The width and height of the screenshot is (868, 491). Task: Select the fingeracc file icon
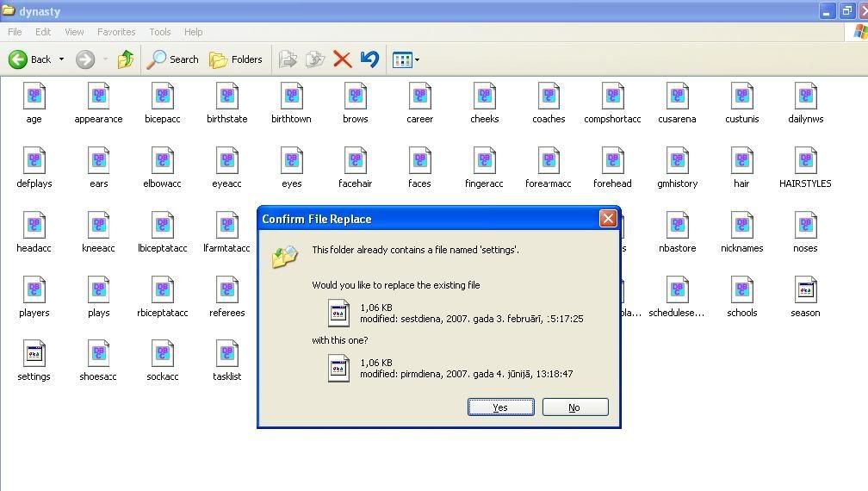tap(484, 160)
